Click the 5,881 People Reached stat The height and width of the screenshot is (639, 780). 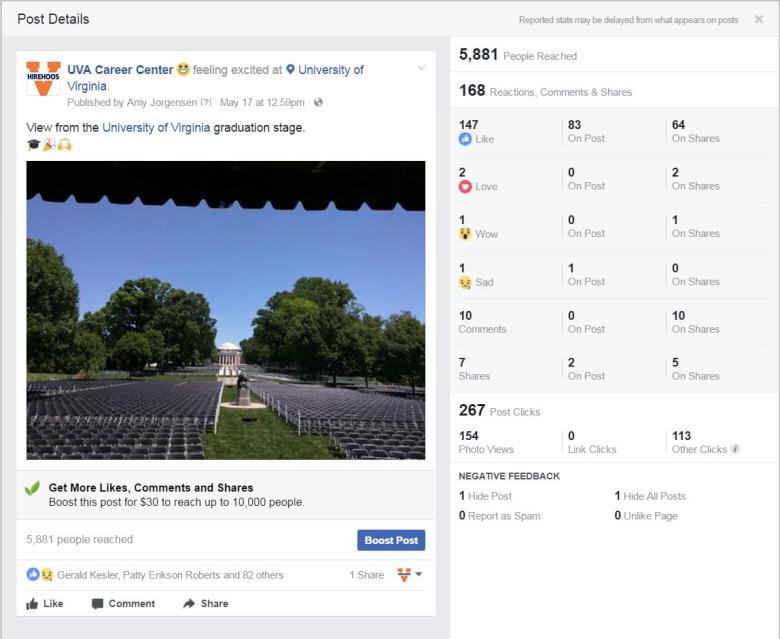click(x=518, y=55)
